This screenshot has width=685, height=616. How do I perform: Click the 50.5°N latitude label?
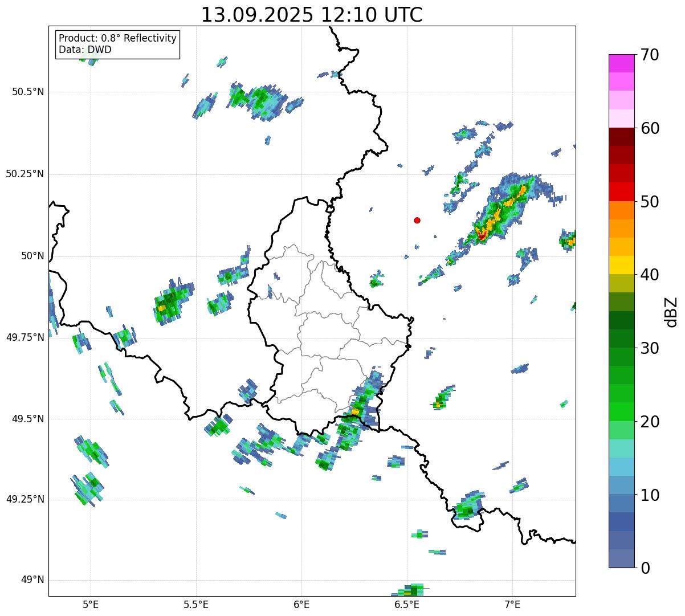point(27,92)
